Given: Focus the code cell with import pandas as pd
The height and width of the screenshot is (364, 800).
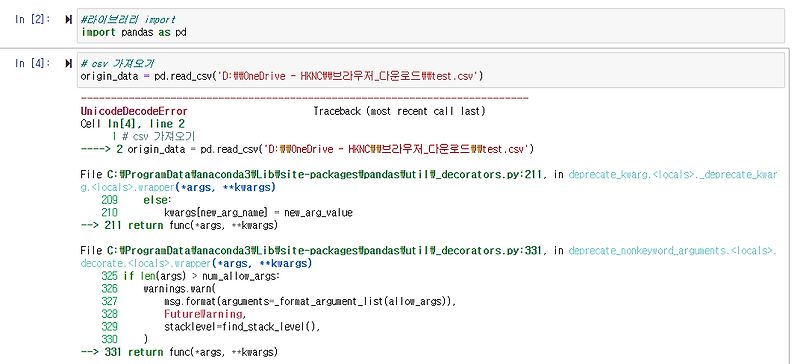Looking at the screenshot, I should [x=431, y=26].
